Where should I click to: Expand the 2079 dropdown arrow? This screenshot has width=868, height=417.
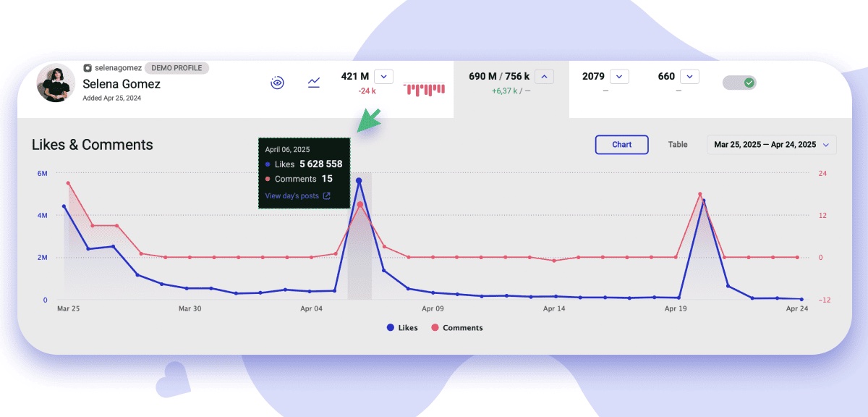click(x=619, y=76)
